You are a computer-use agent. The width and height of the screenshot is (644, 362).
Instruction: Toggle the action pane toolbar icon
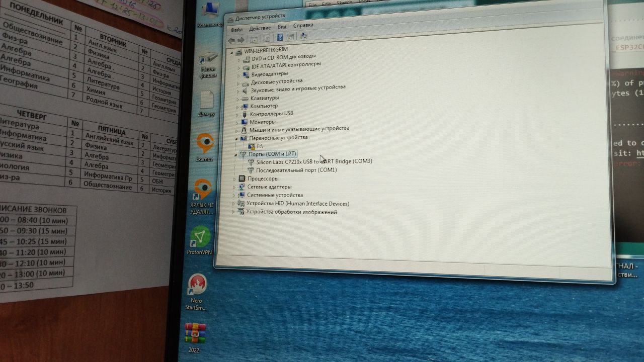point(290,37)
